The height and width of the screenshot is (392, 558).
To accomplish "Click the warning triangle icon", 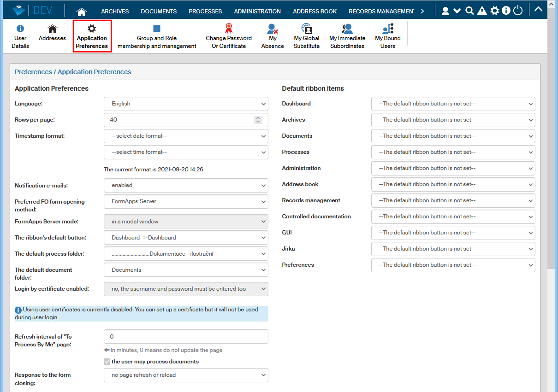I will point(482,11).
